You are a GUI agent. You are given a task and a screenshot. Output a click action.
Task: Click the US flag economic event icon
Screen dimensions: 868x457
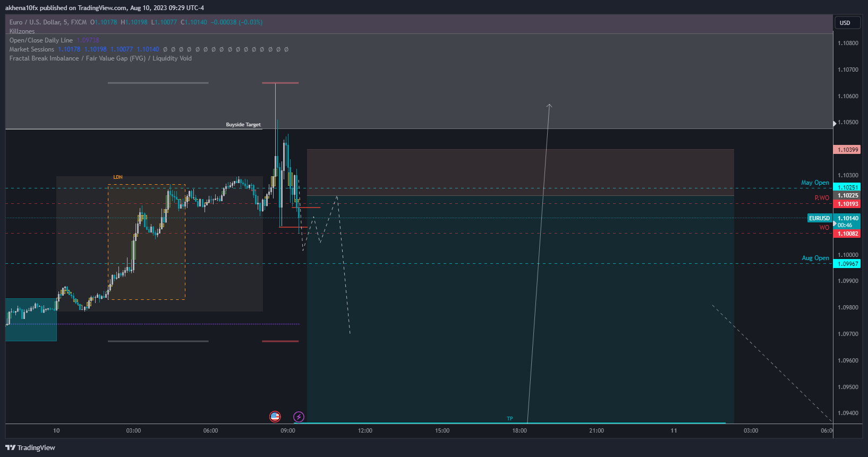coord(275,417)
